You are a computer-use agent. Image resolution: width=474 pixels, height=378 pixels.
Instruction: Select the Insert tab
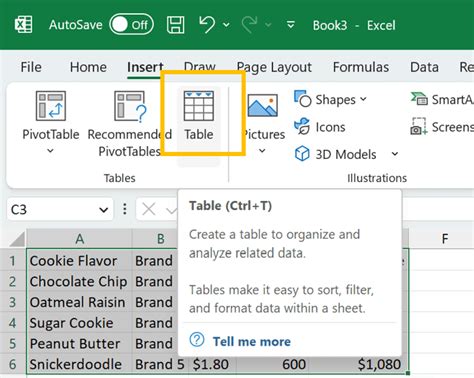(x=145, y=67)
